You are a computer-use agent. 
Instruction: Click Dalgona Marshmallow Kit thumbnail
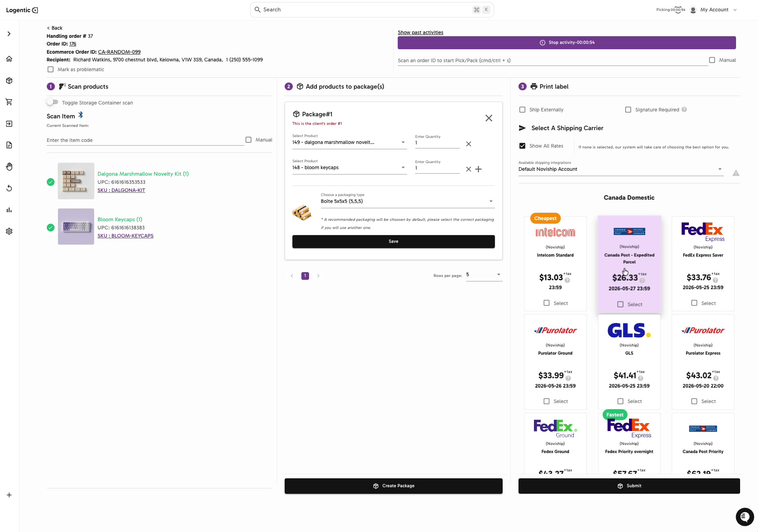(76, 181)
